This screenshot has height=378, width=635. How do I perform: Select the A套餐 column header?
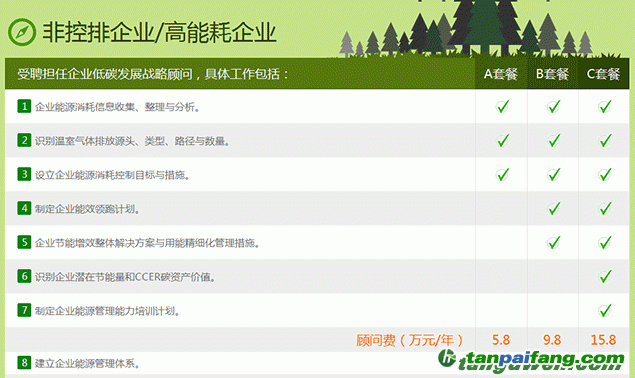pos(501,74)
